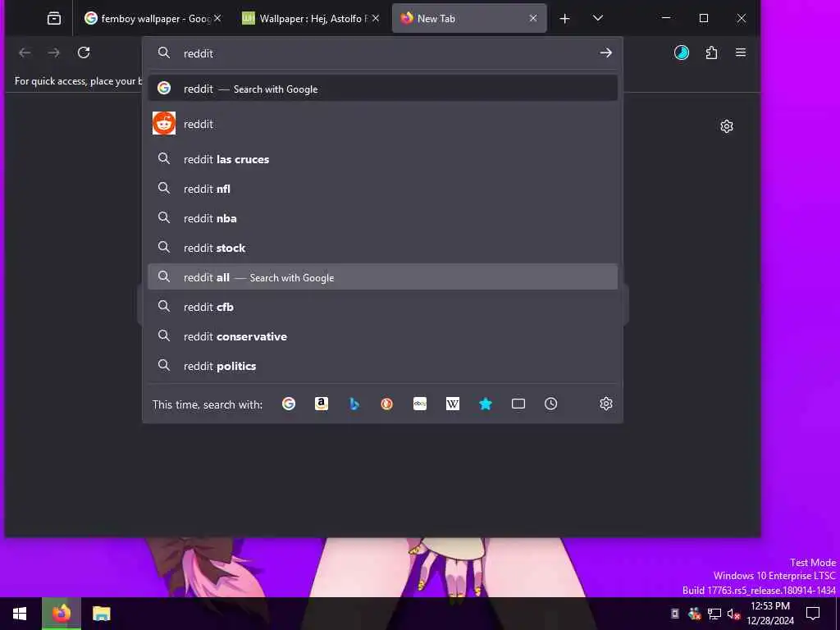840x630 pixels.
Task: Open the application hamburger menu
Action: (x=741, y=52)
